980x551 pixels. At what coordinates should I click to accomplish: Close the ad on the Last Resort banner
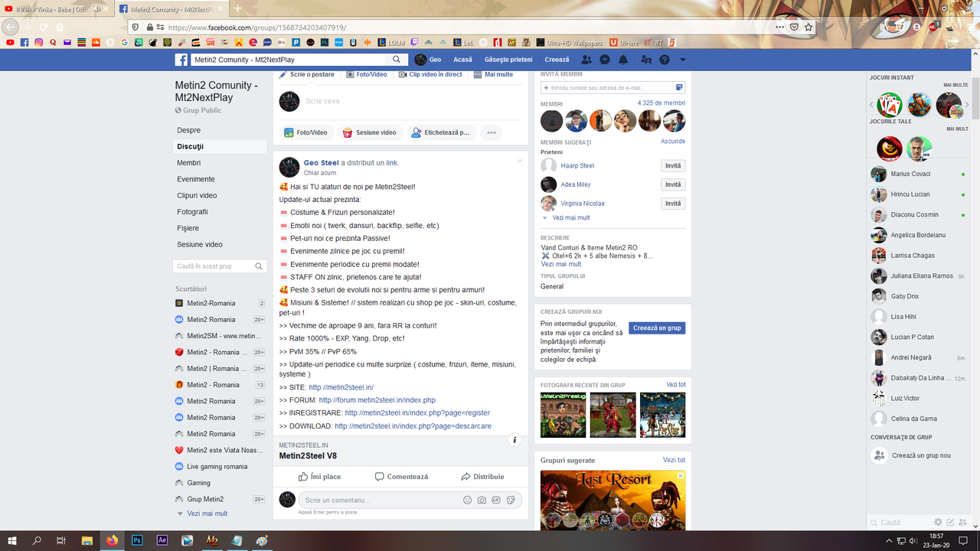[x=681, y=475]
